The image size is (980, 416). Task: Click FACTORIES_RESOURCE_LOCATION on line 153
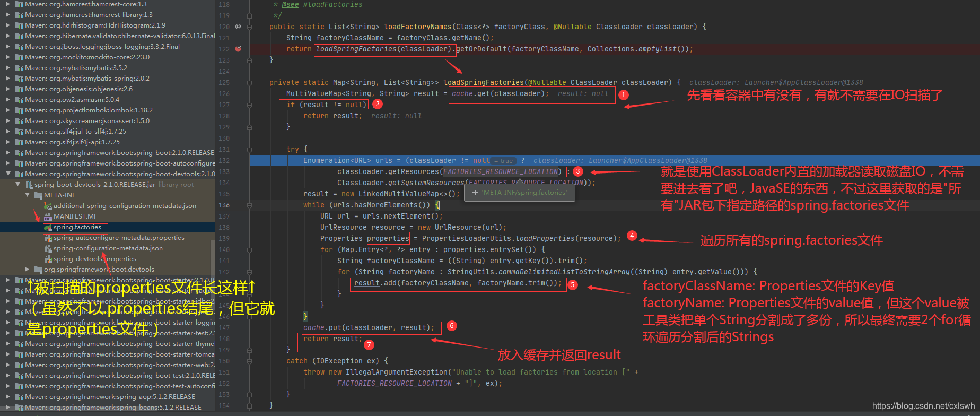(x=395, y=383)
